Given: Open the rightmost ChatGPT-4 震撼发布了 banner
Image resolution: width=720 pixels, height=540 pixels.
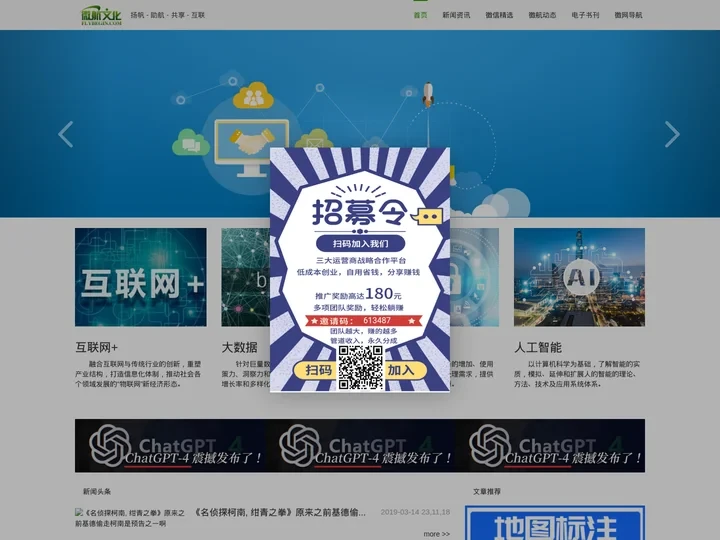Looking at the screenshot, I should (550, 445).
